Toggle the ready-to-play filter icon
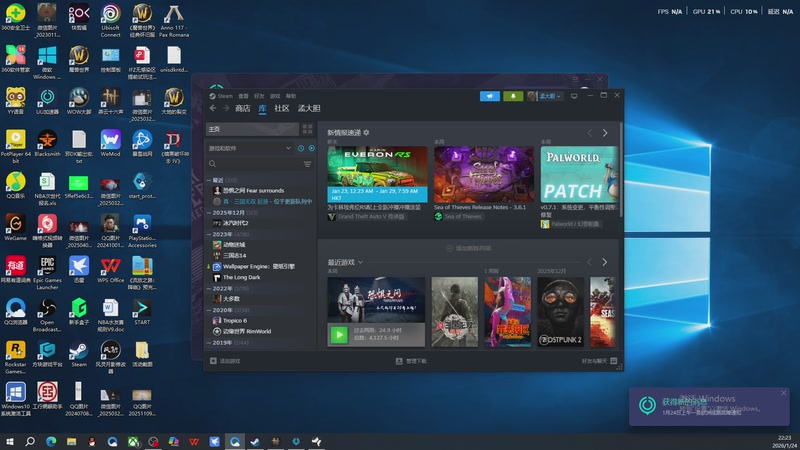 (312, 148)
